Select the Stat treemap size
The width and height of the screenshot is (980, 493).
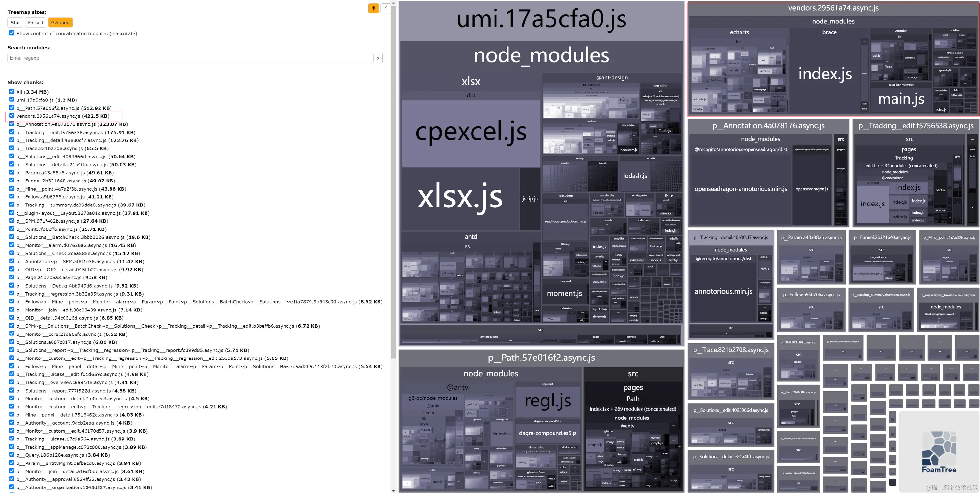tap(15, 22)
